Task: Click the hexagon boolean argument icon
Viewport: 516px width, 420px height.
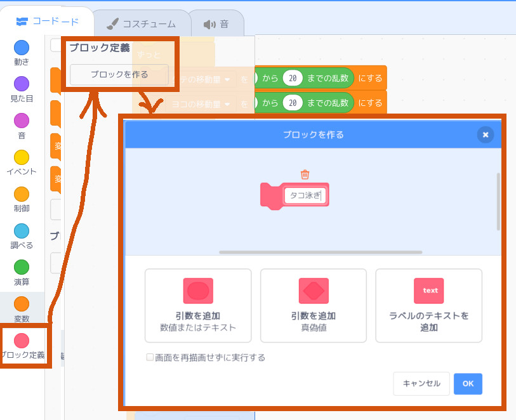Action: click(x=314, y=291)
